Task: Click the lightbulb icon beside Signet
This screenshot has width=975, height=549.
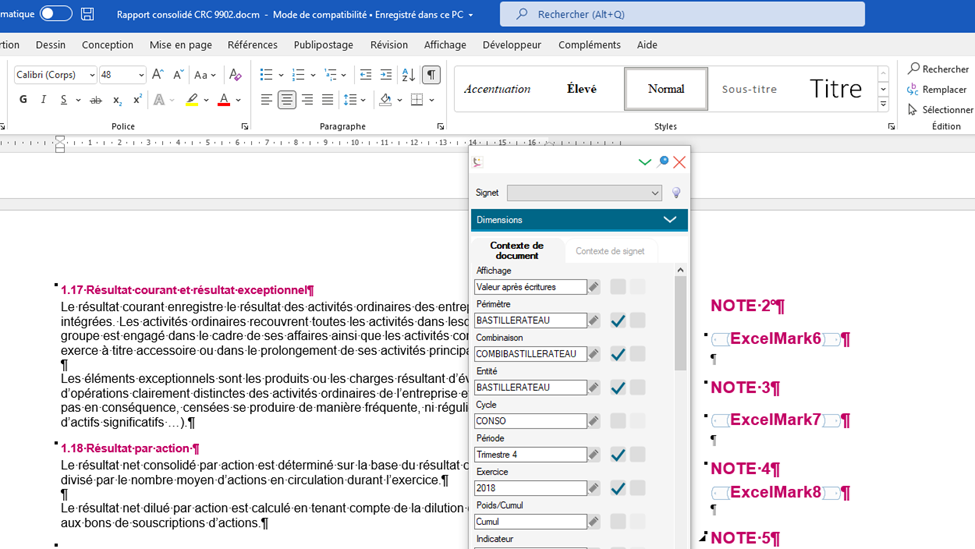Action: [676, 193]
